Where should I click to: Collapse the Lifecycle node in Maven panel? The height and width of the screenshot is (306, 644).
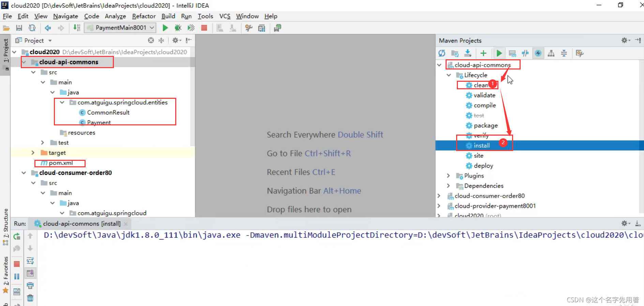coord(449,75)
